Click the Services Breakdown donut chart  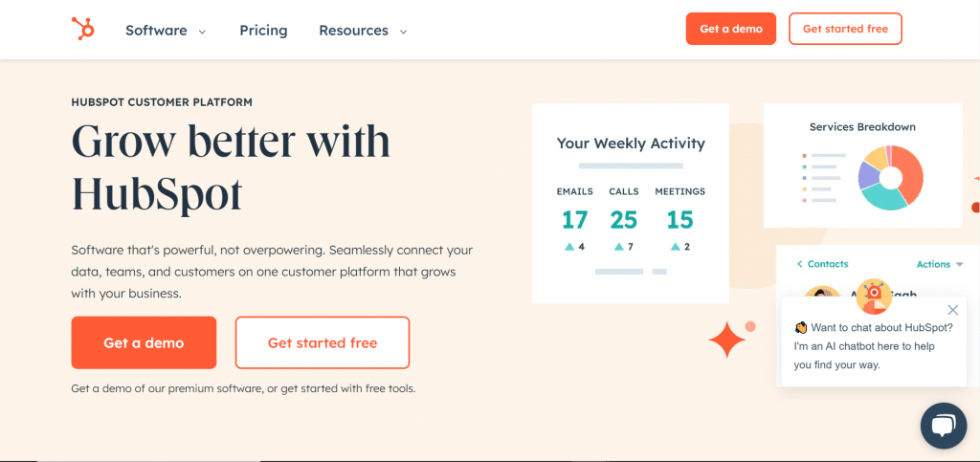click(x=890, y=177)
